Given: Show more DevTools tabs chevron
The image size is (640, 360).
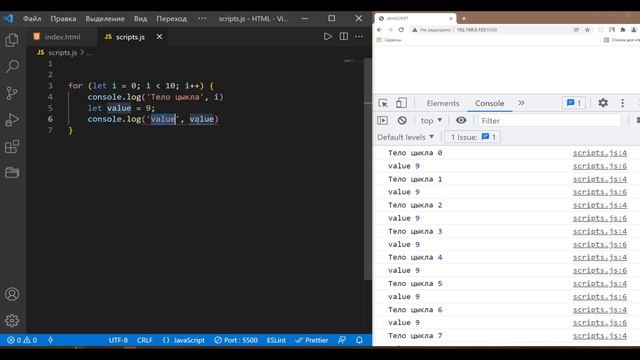Looking at the screenshot, I should tap(521, 103).
